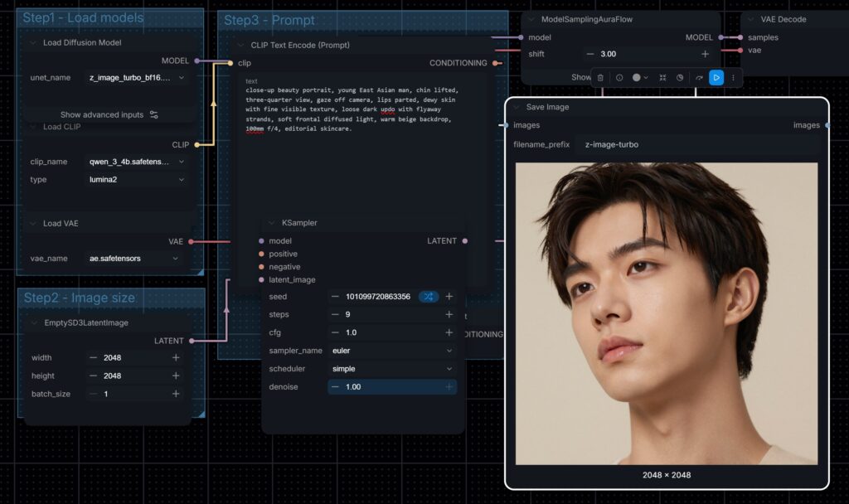
Task: Increase cfg with the plus button
Action: 449,332
